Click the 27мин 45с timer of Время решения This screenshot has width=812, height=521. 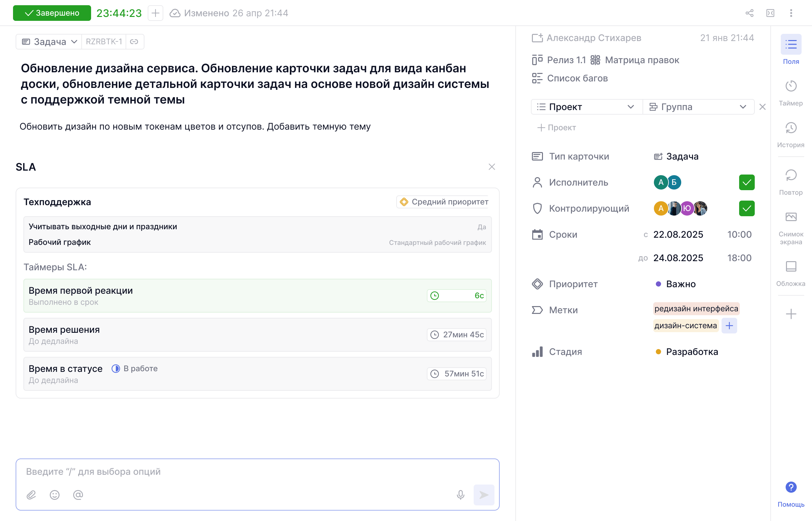click(x=456, y=335)
